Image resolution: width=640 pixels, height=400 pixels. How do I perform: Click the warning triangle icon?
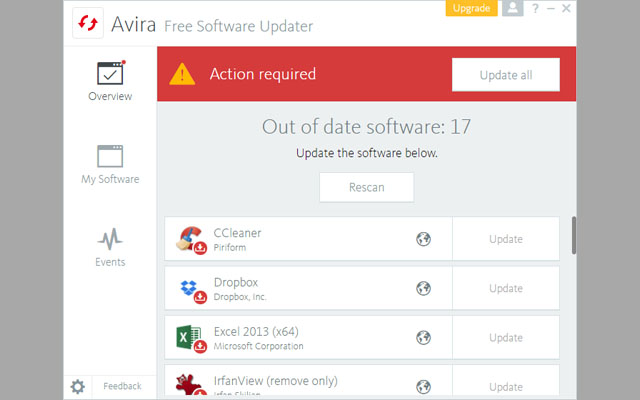pyautogui.click(x=182, y=74)
